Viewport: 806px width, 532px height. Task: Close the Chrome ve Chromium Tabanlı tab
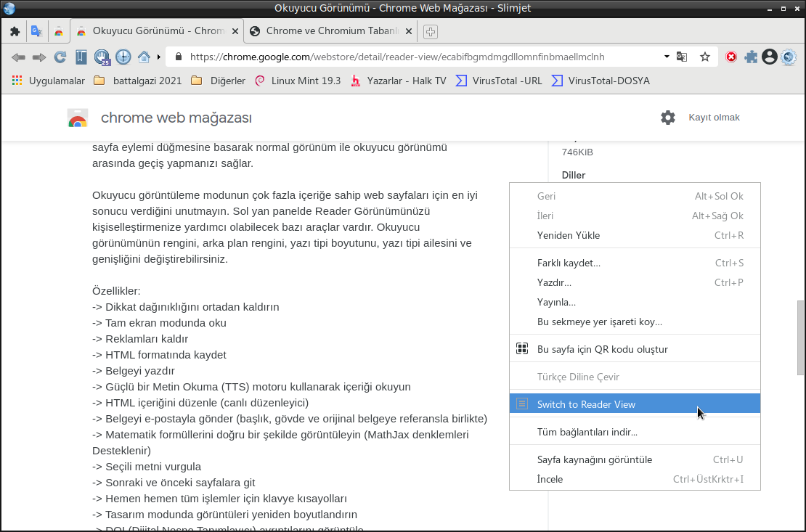pos(409,31)
